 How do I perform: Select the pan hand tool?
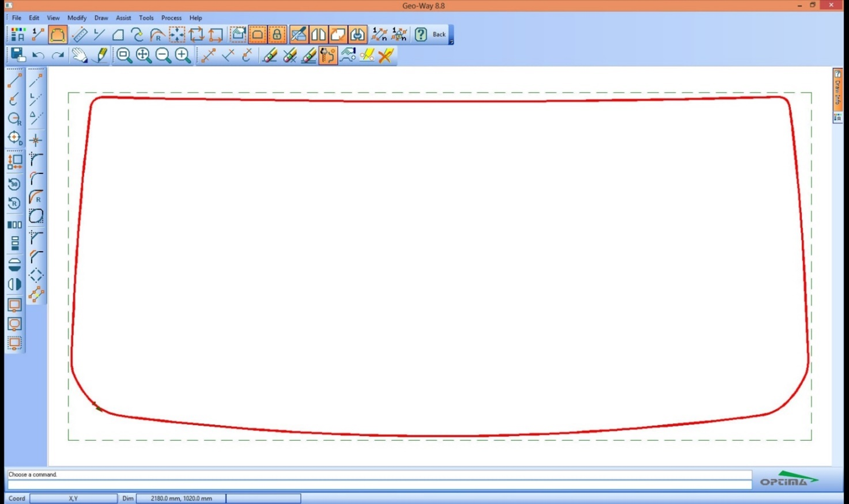(x=80, y=55)
